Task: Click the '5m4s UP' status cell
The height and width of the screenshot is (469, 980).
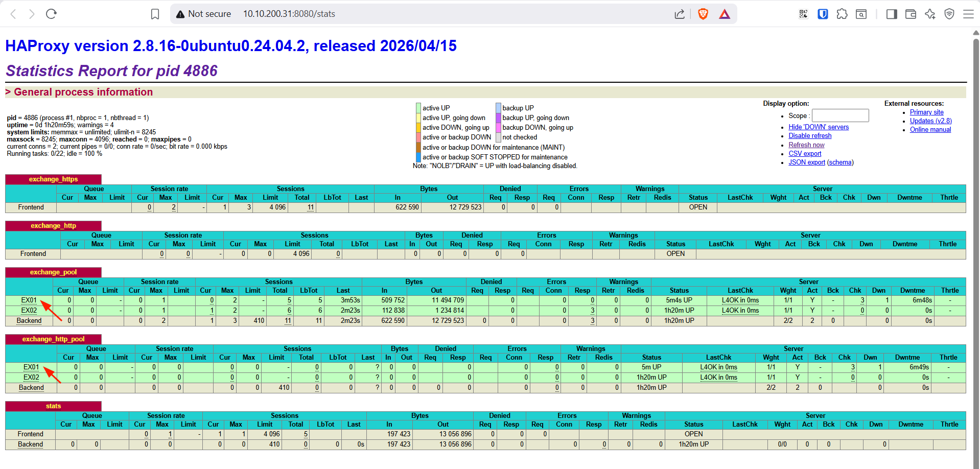Action: click(x=679, y=300)
